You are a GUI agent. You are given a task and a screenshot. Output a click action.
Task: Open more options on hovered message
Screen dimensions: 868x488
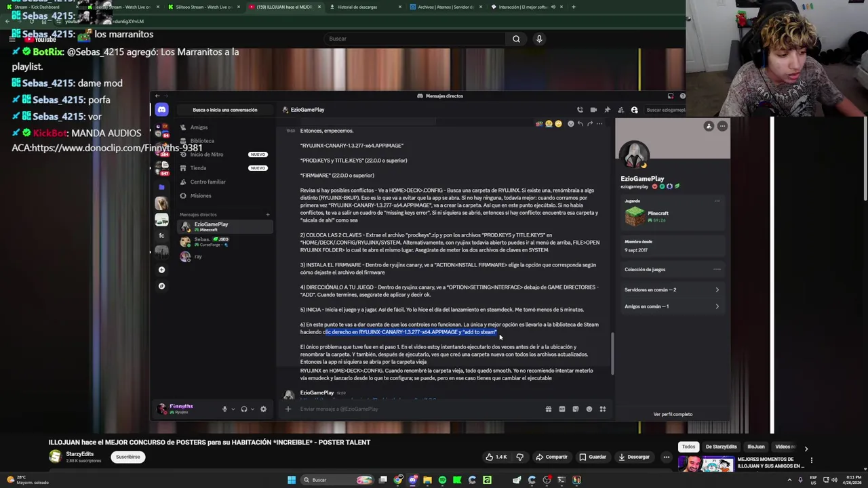599,124
